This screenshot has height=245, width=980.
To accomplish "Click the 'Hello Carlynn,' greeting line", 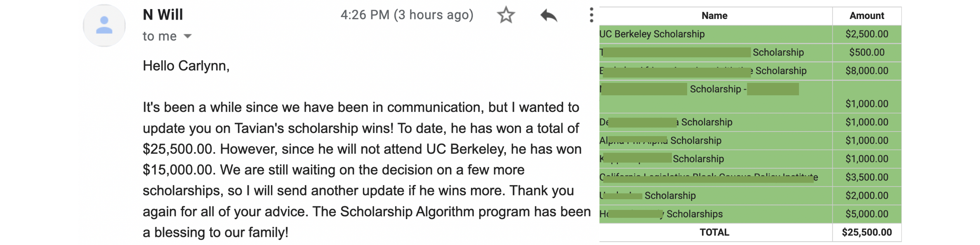I will (186, 66).
